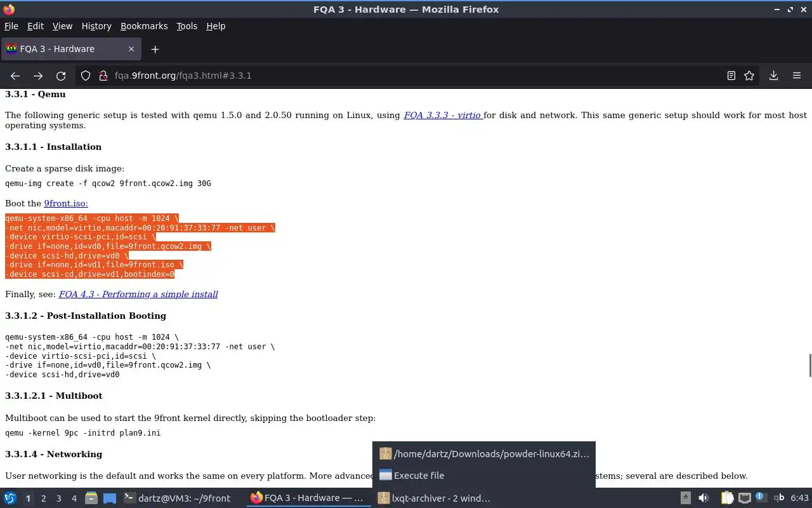Image resolution: width=812 pixels, height=508 pixels.
Task: Open the Bookmarks menu
Action: [144, 26]
